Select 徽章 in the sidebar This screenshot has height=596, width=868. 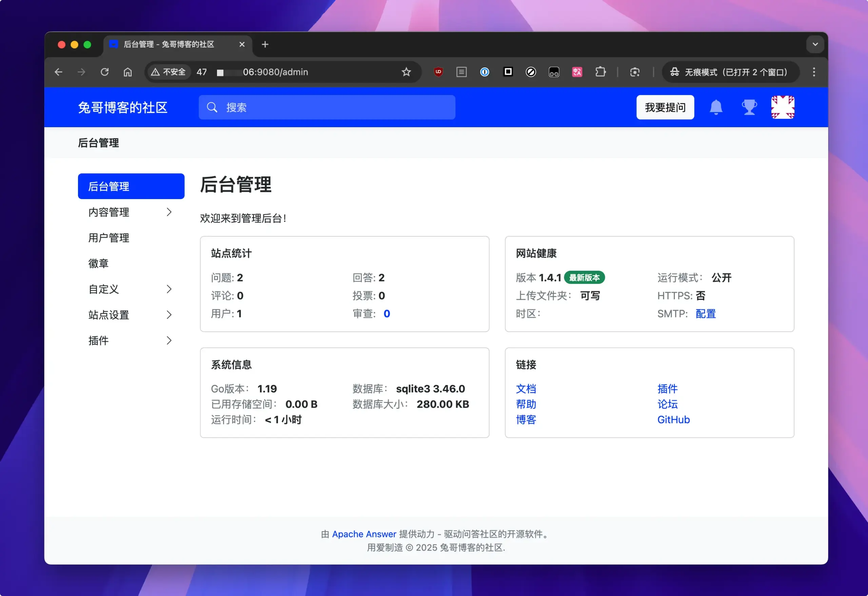pyautogui.click(x=99, y=264)
